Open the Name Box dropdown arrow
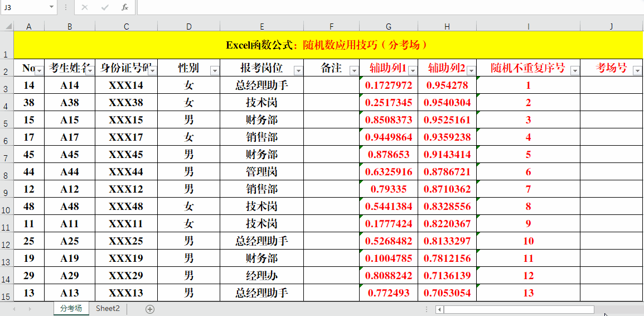This screenshot has height=316, width=644. click(51, 7)
